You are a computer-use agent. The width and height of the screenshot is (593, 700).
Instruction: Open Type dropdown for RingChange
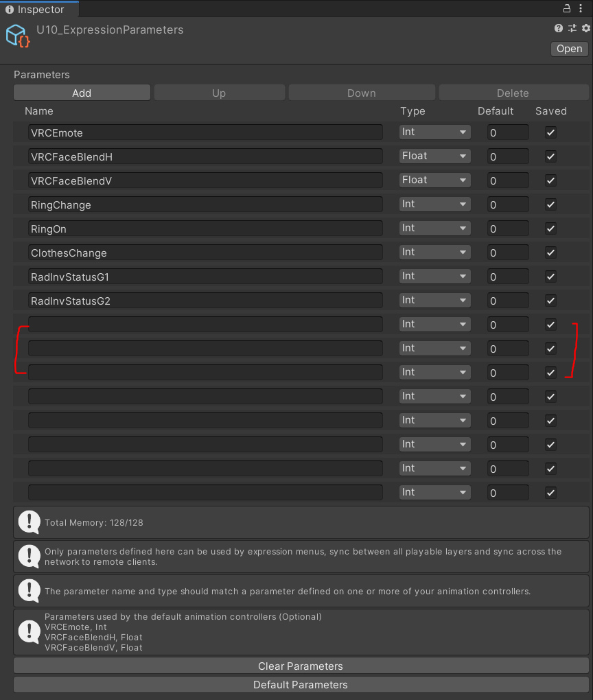[435, 205]
